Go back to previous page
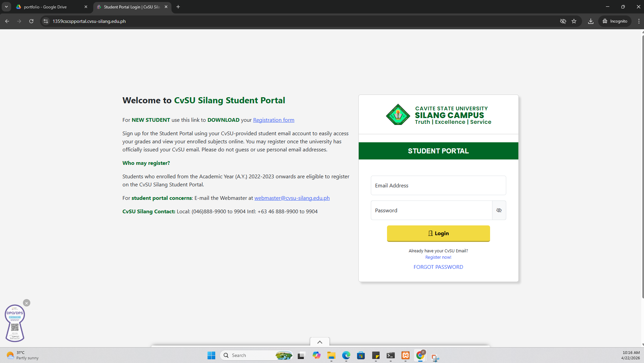This screenshot has height=363, width=644. [x=7, y=21]
